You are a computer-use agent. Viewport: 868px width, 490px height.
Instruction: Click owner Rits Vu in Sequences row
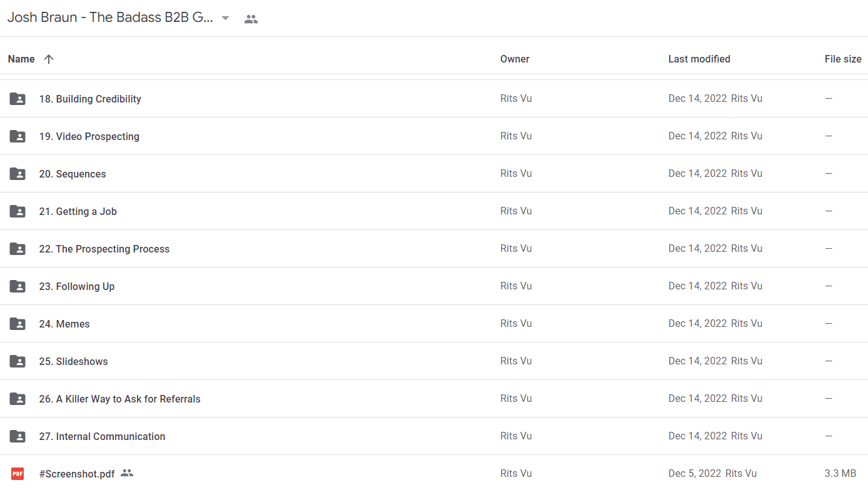coord(516,173)
